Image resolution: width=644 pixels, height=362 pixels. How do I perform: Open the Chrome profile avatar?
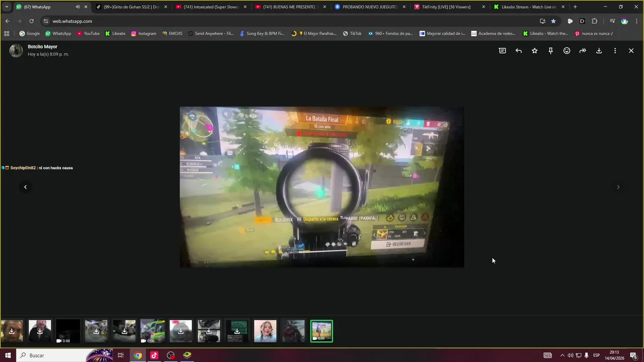tap(624, 21)
